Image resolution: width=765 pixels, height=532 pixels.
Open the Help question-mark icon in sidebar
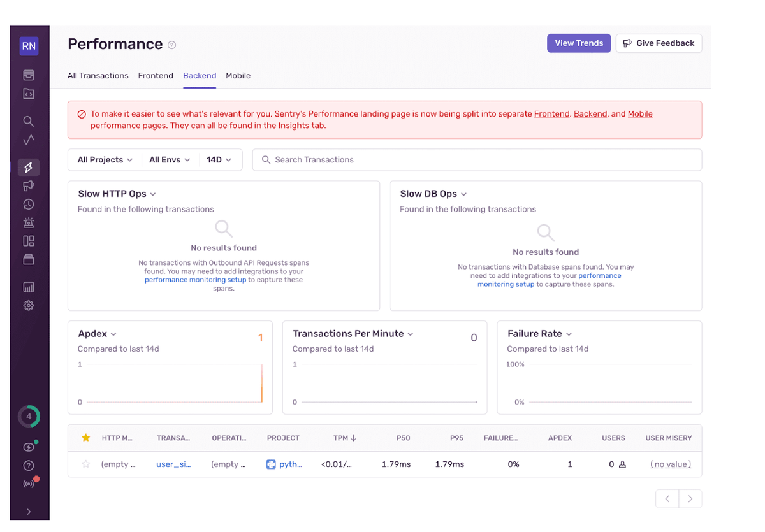coord(29,466)
